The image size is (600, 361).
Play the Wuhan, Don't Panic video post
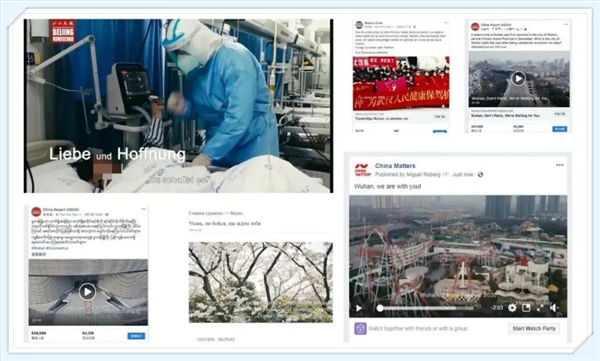pyautogui.click(x=518, y=78)
